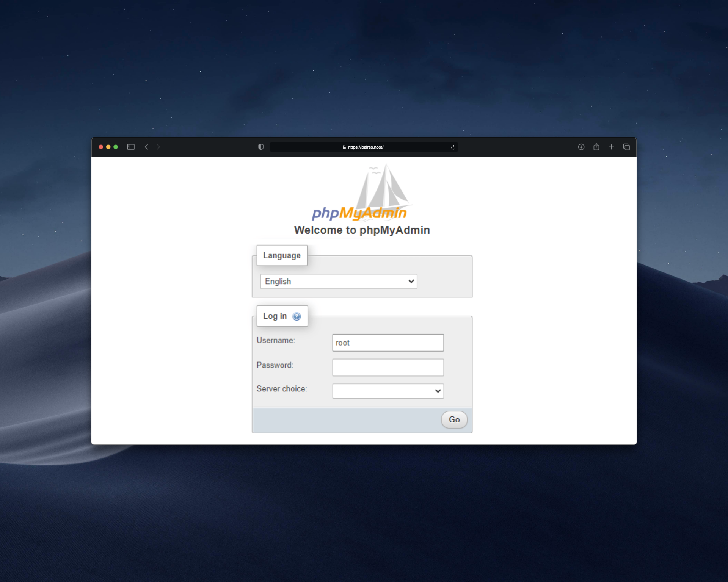Click the help icon next to Log in
The height and width of the screenshot is (582, 728).
pos(296,316)
